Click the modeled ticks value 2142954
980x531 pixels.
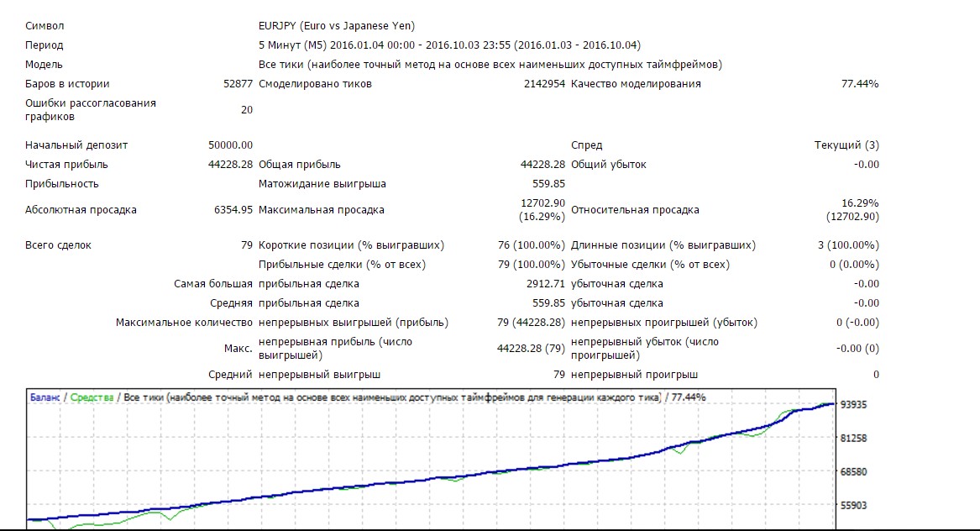point(543,84)
